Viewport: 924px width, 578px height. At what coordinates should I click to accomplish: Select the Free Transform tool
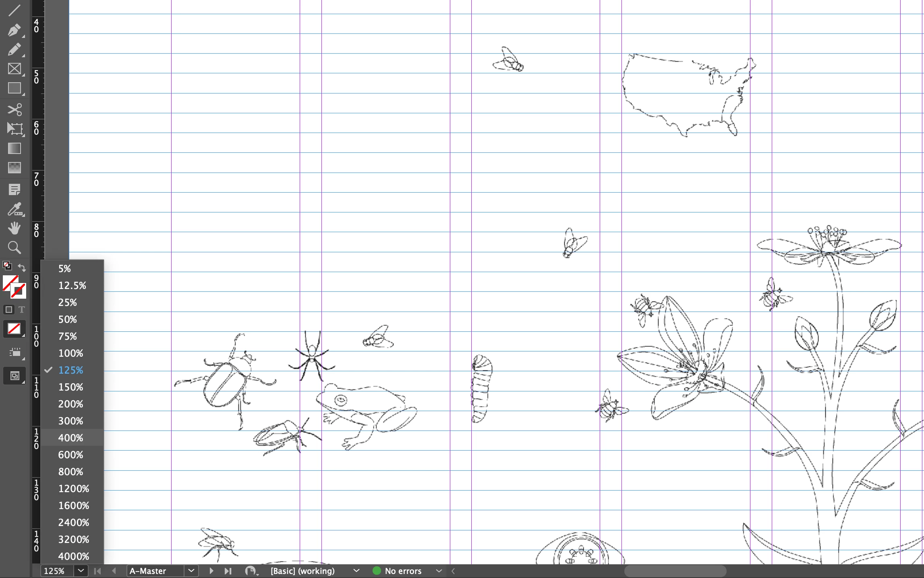14,129
